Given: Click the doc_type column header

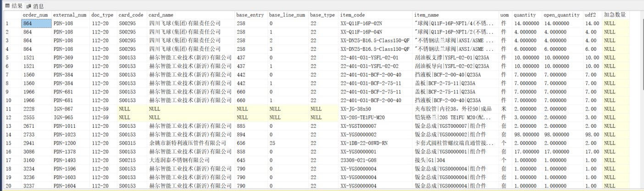Looking at the screenshot, I should pos(103,15).
